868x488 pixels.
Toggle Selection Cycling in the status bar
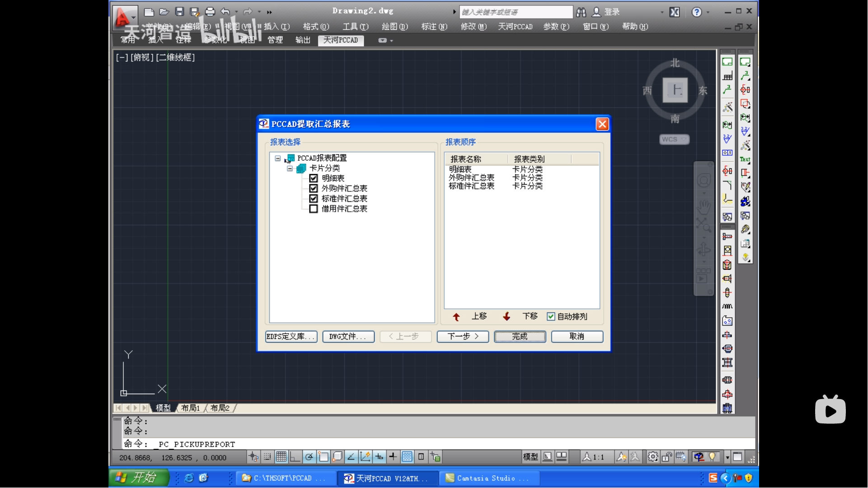pyautogui.click(x=435, y=457)
